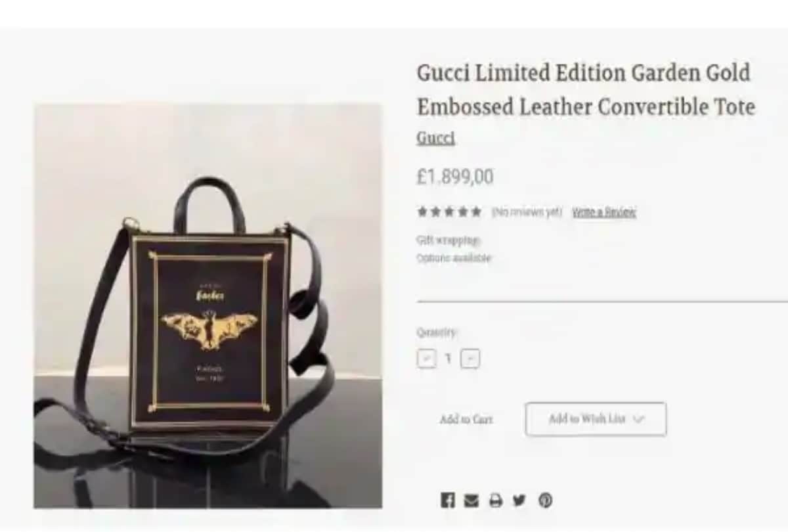Click the Gift wrapping options available text
This screenshot has height=532, width=788.
(x=454, y=250)
